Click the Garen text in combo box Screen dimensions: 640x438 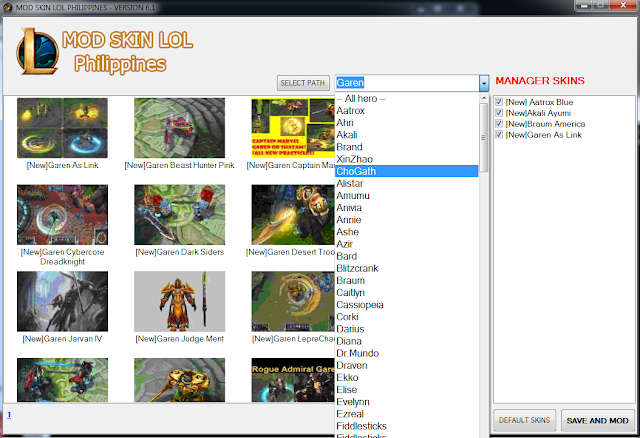click(350, 83)
